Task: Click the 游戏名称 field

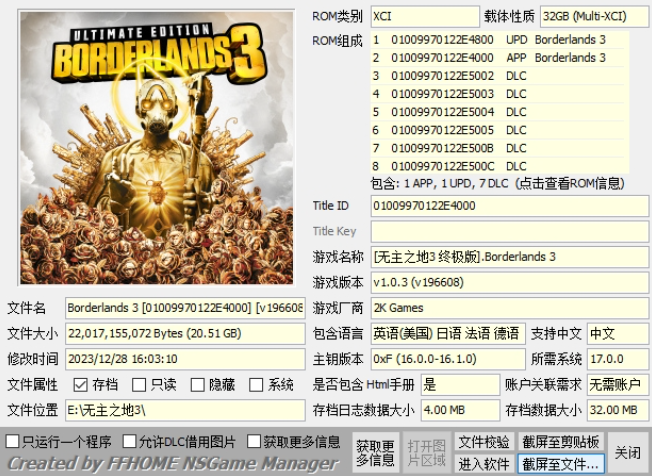Action: [x=509, y=257]
